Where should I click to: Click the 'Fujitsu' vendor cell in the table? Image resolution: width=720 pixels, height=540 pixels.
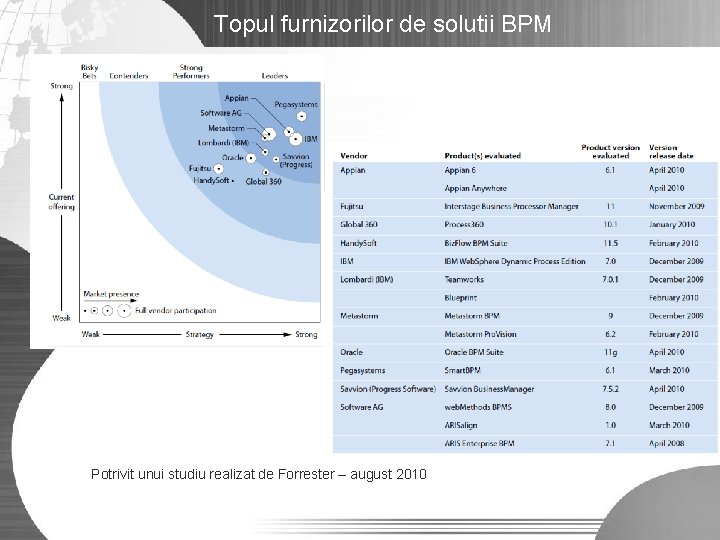point(352,207)
